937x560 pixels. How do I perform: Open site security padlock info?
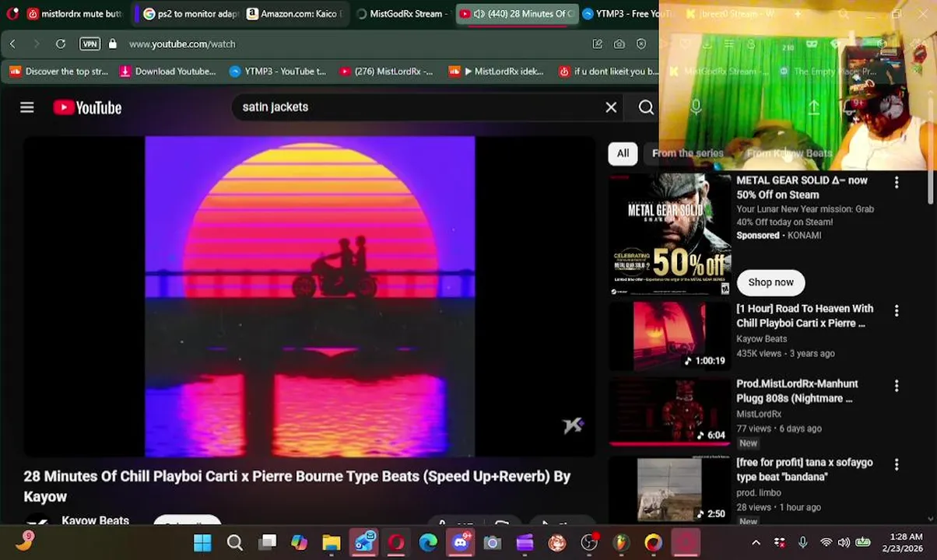pyautogui.click(x=112, y=44)
